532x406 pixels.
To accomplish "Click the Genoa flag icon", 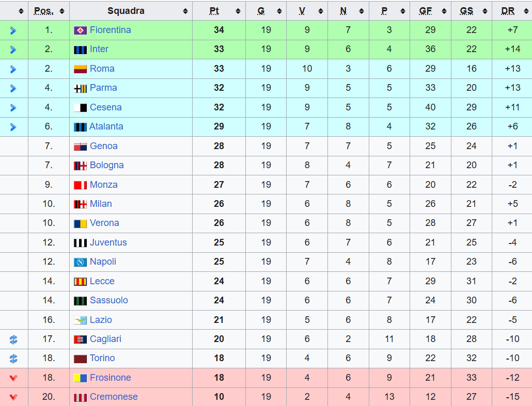I will coord(80,147).
